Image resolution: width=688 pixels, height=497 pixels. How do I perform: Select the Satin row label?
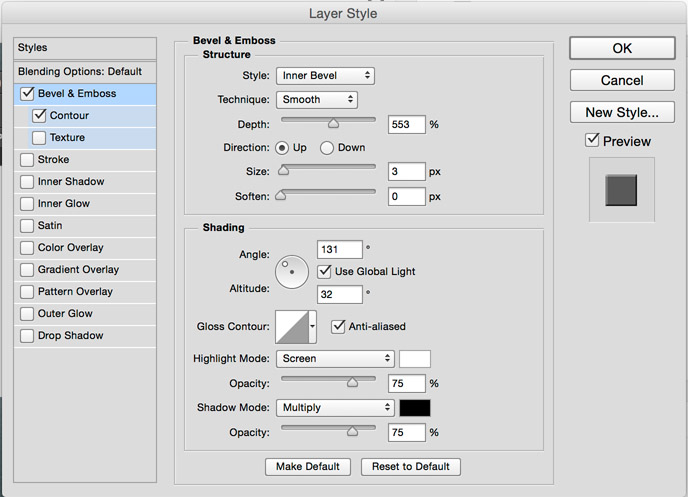click(x=50, y=225)
